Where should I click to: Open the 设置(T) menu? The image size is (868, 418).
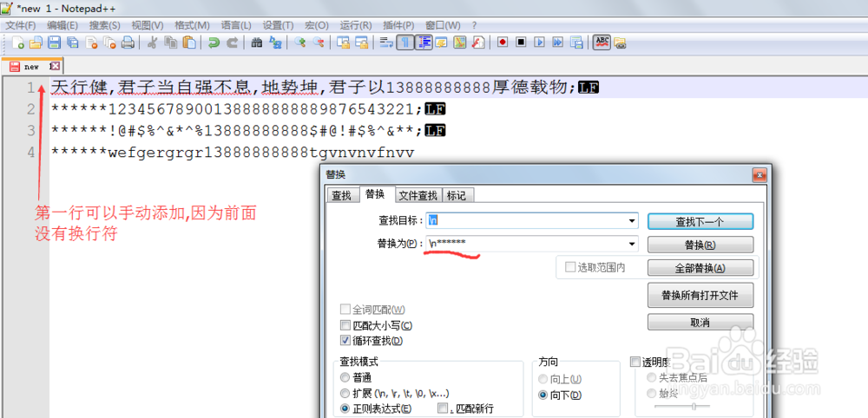pyautogui.click(x=278, y=25)
